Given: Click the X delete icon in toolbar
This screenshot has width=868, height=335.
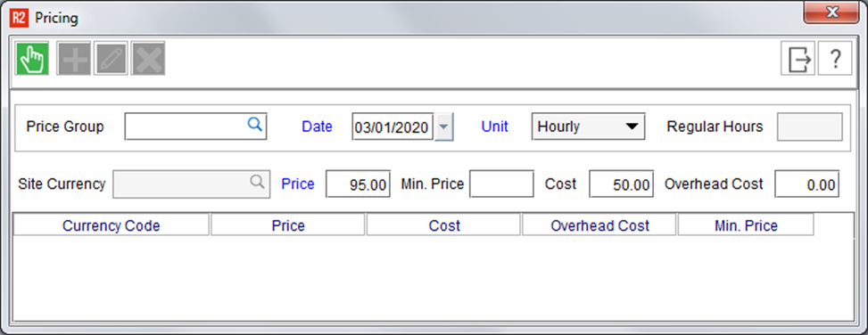Looking at the screenshot, I should point(148,59).
